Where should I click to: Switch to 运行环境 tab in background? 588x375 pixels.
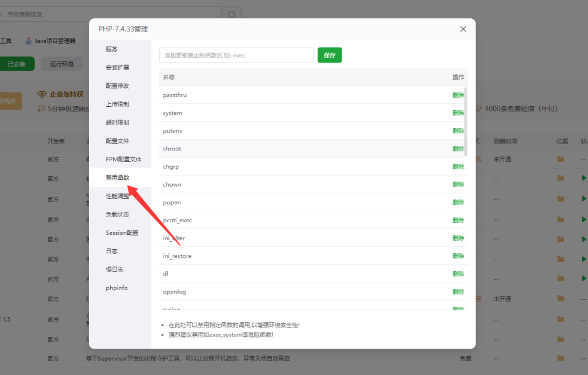[62, 64]
